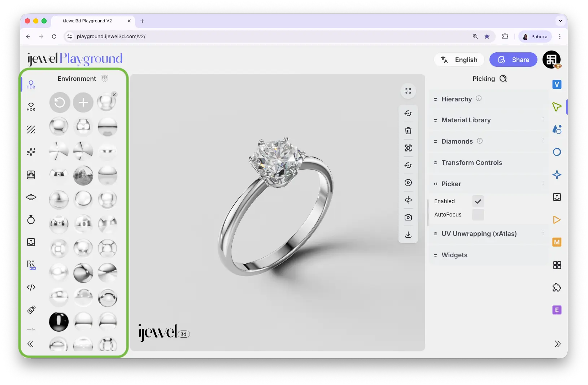This screenshot has width=588, height=385.
Task: Click the ijewel Playground logo
Action: (x=75, y=59)
